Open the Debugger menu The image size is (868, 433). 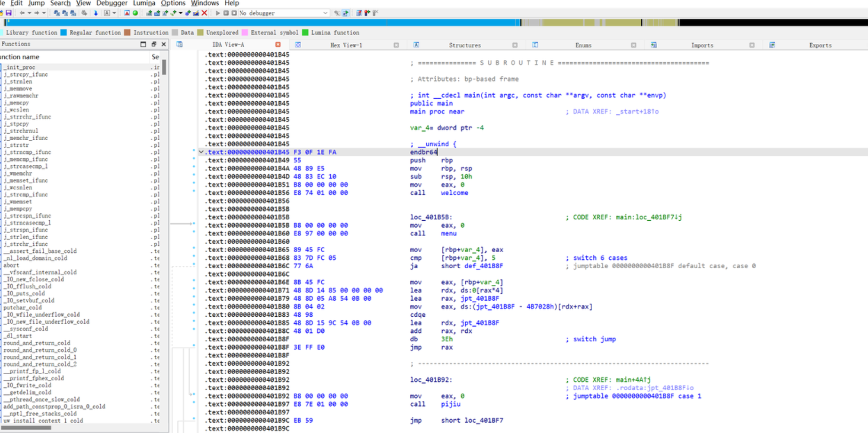tap(112, 3)
